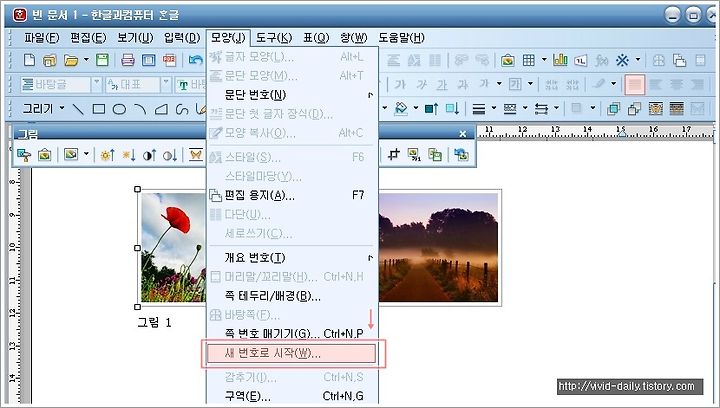
Task: Select the rectangle drawing tool
Action: click(x=99, y=109)
